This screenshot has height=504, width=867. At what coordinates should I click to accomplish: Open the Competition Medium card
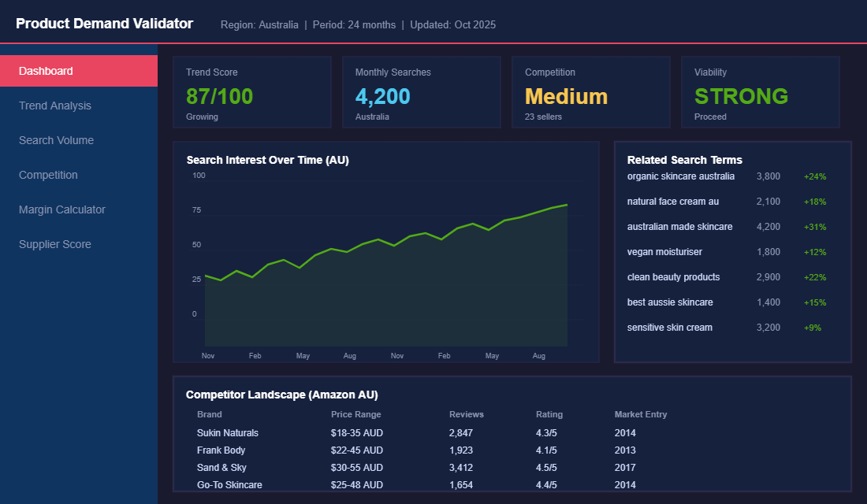click(x=591, y=91)
